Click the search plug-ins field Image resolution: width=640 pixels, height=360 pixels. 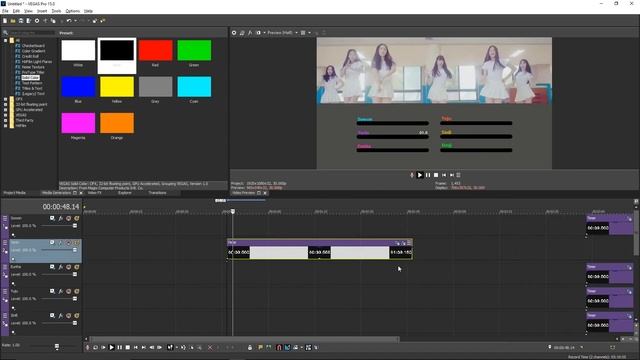point(31,33)
